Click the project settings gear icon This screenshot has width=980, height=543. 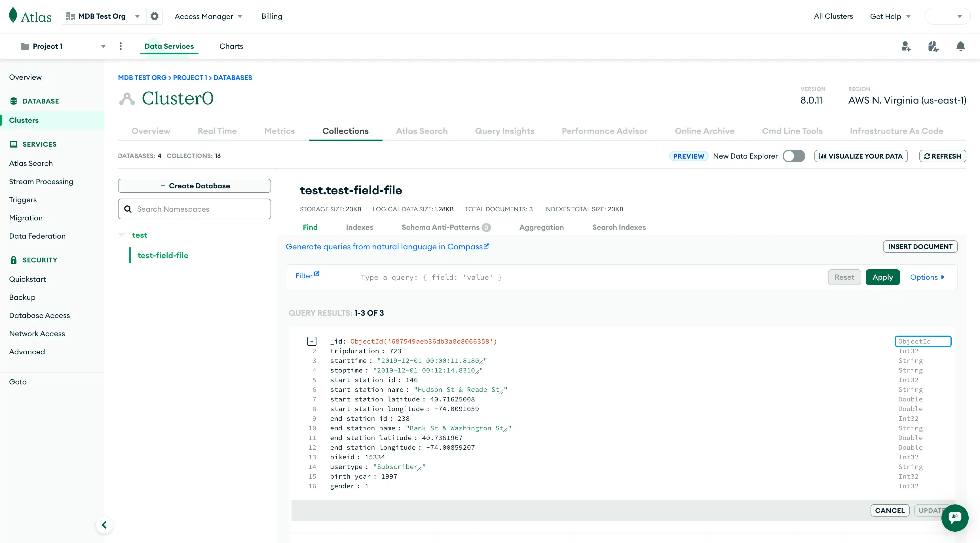tap(154, 16)
